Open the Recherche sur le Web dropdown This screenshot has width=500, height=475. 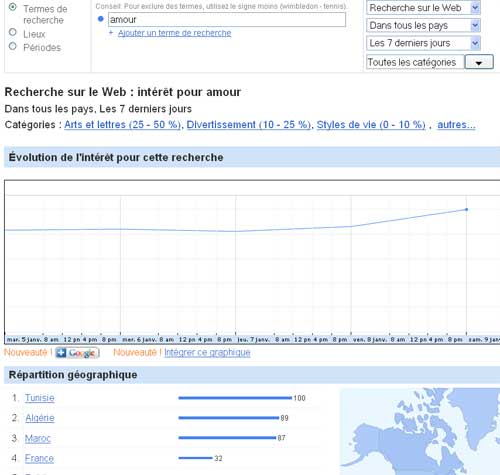point(423,8)
